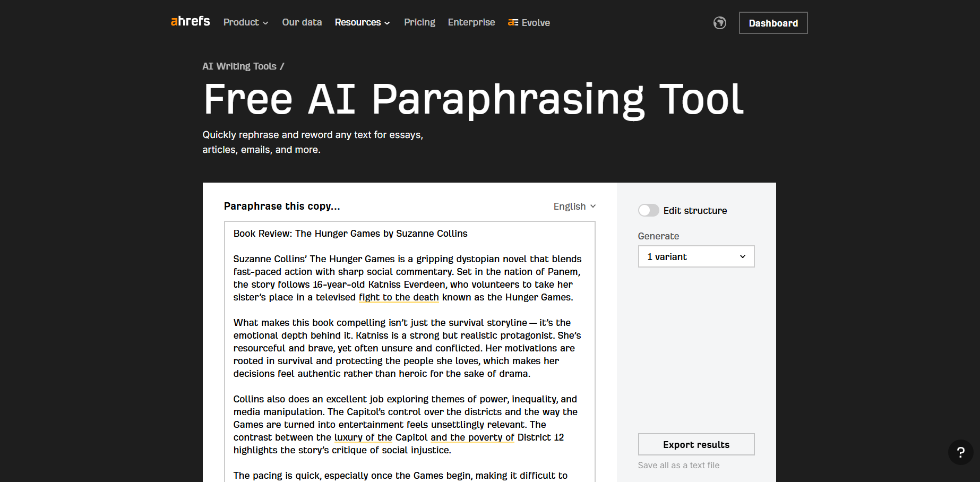Click the underlined phrase 'fight to the death'
The width and height of the screenshot is (980, 482).
pyautogui.click(x=399, y=297)
